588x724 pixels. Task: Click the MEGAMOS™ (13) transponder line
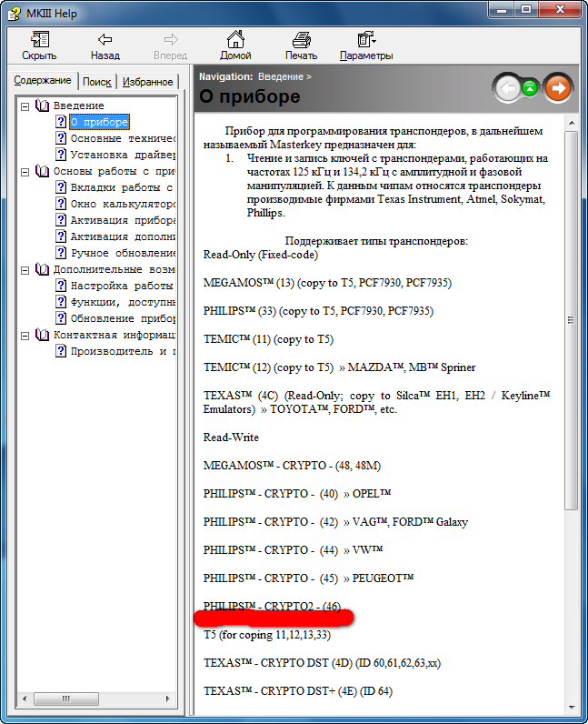[327, 283]
